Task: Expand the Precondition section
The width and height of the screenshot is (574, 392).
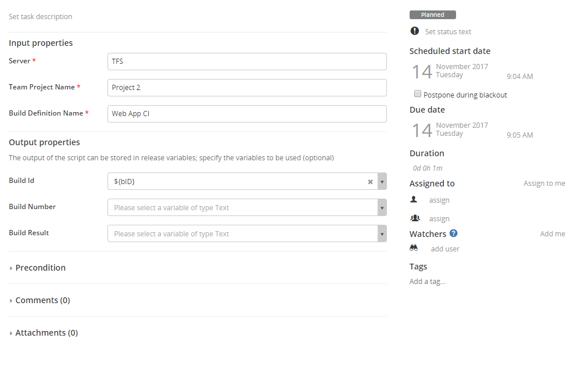Action: pos(40,268)
